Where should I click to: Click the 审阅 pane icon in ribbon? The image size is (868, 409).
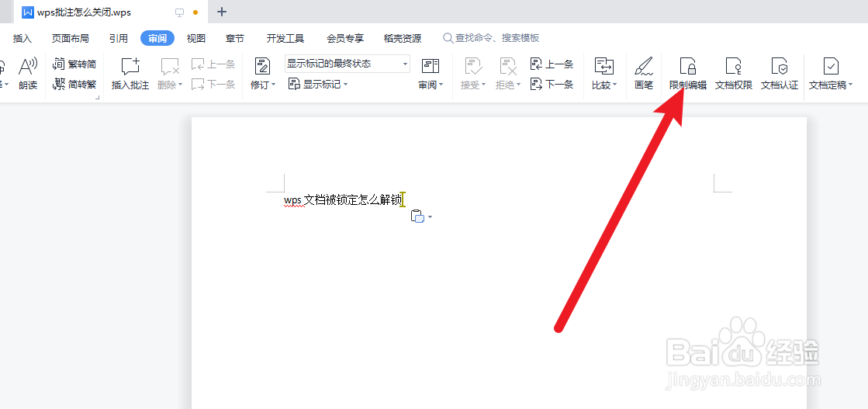(x=431, y=67)
